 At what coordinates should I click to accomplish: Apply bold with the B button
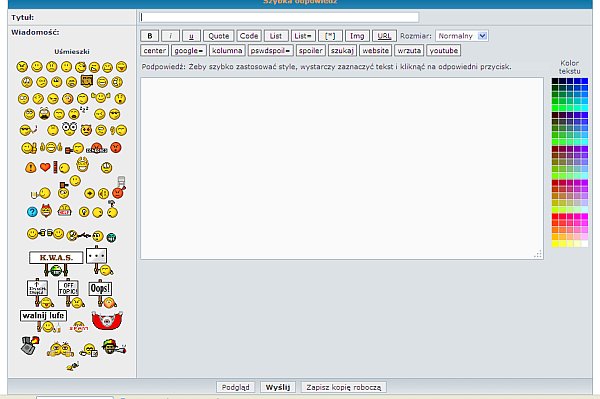(x=150, y=36)
